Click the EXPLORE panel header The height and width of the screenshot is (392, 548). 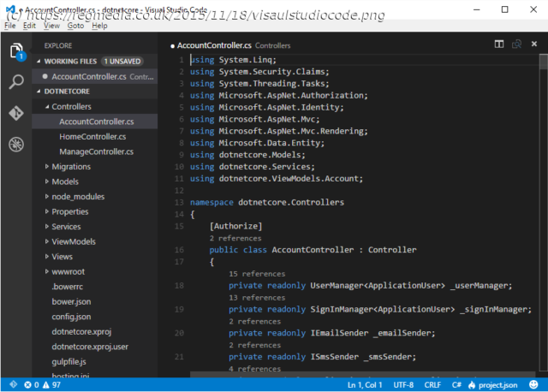[58, 45]
